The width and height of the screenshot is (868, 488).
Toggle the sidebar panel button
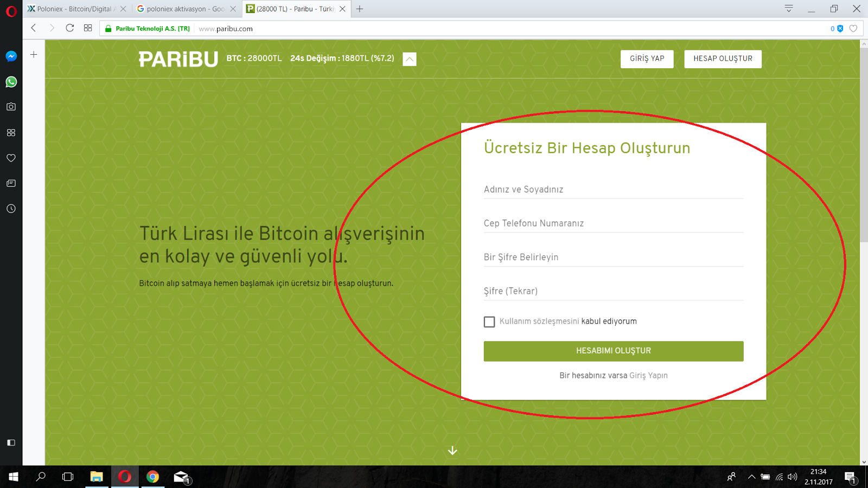(11, 442)
